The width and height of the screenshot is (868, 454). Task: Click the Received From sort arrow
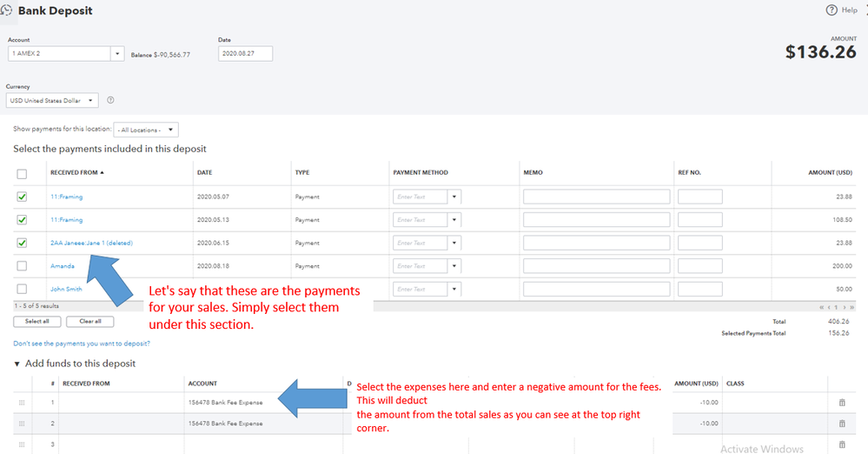tap(102, 172)
